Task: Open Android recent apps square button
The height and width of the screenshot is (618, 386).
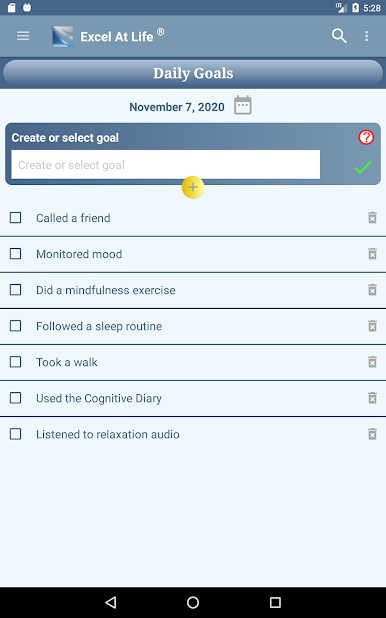Action: coord(275,602)
